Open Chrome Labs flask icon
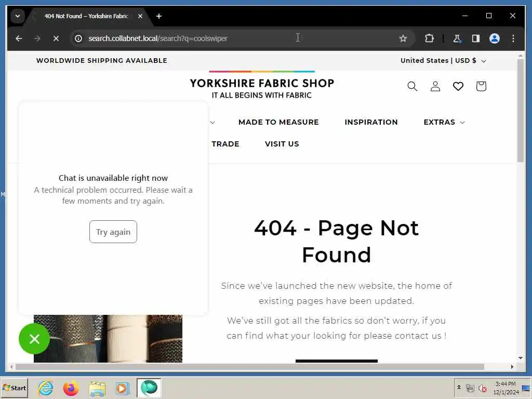The width and height of the screenshot is (532, 399). (x=457, y=38)
